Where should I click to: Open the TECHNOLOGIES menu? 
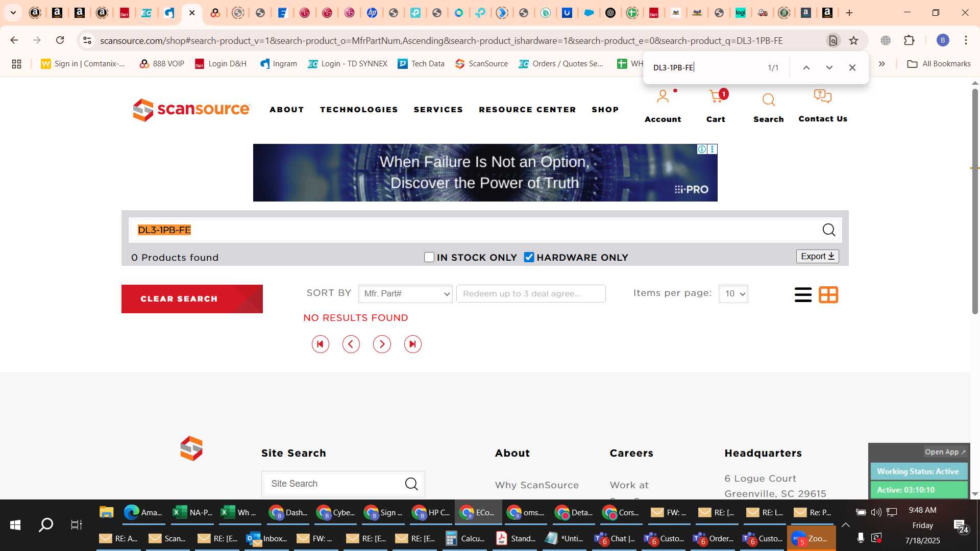point(359,110)
